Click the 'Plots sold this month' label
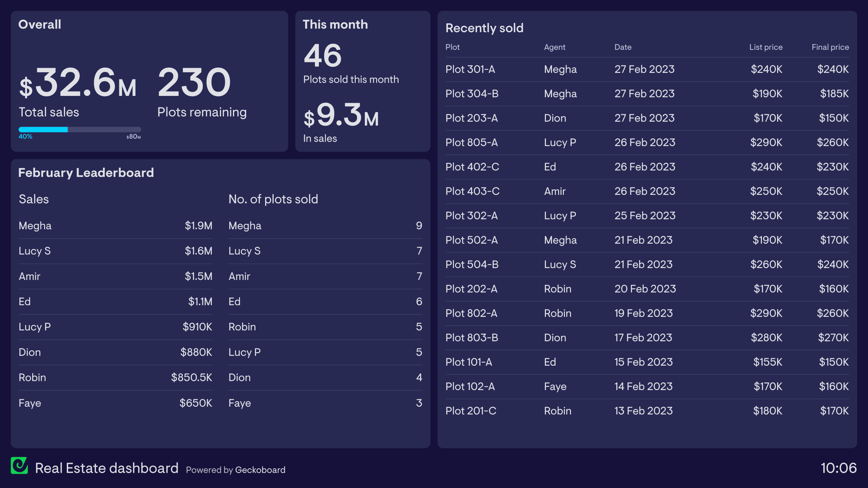868x488 pixels. [x=351, y=80]
